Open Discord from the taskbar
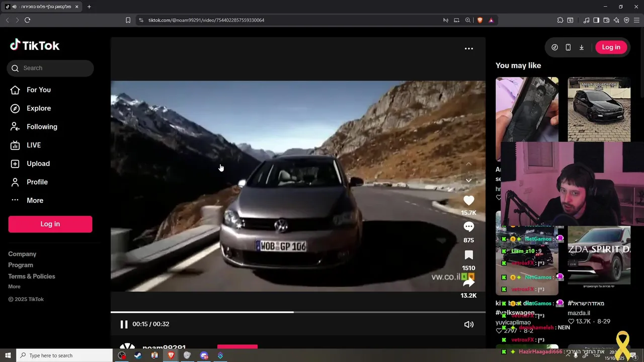644x362 pixels. pos(204,355)
